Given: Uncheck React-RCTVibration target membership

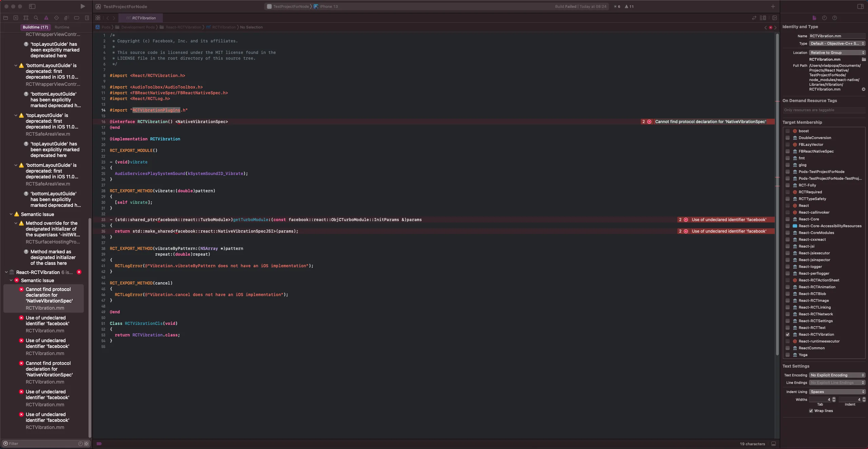Looking at the screenshot, I should tap(788, 334).
